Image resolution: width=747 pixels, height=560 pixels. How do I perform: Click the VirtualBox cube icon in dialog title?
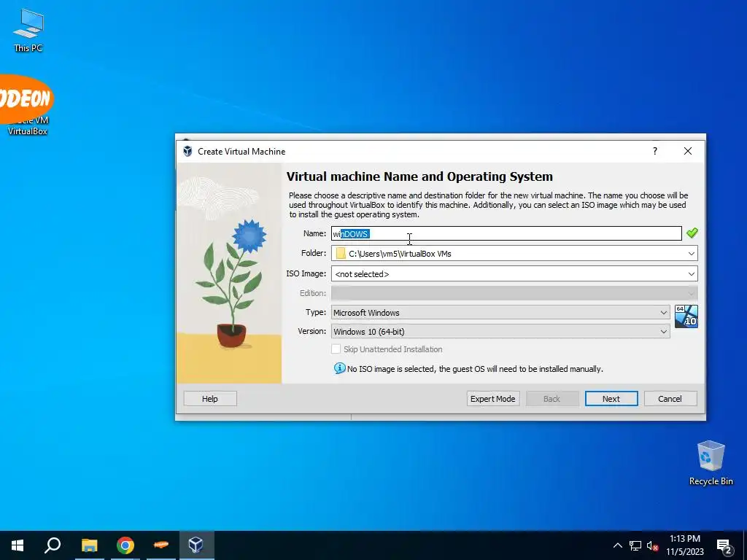click(x=187, y=152)
